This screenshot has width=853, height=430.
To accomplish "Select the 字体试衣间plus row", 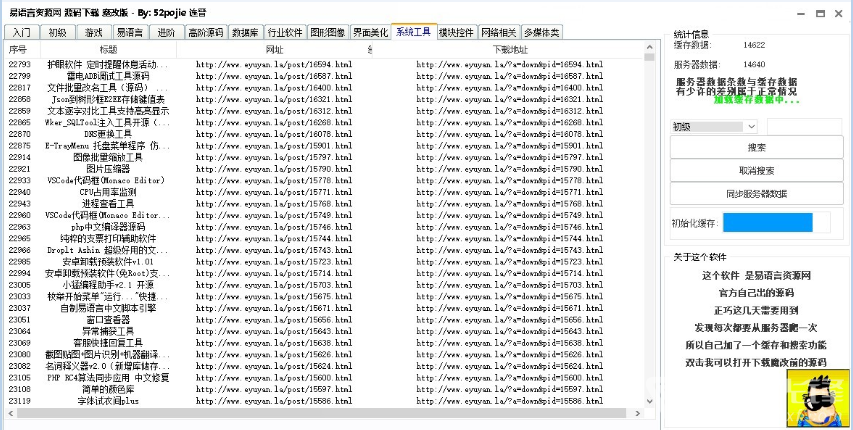I will click(324, 401).
